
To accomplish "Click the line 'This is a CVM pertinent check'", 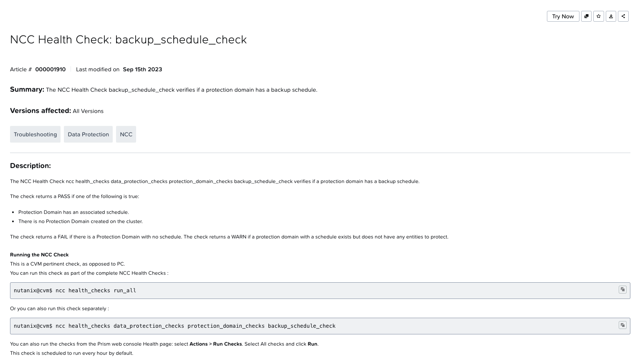I will [68, 264].
